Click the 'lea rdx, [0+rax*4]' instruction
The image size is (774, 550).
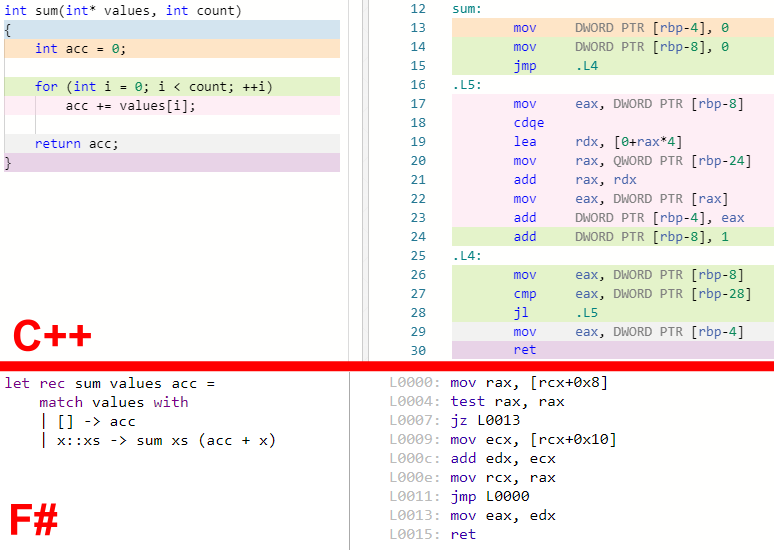(x=597, y=142)
